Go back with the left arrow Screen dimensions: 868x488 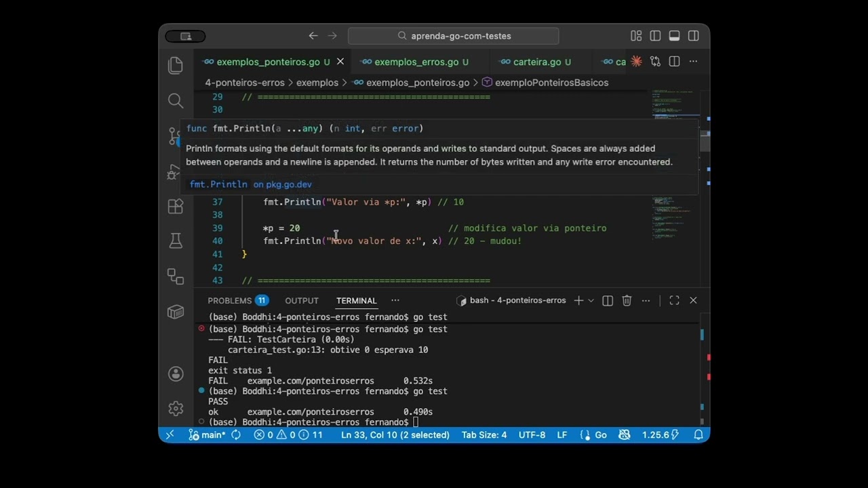pos(313,36)
